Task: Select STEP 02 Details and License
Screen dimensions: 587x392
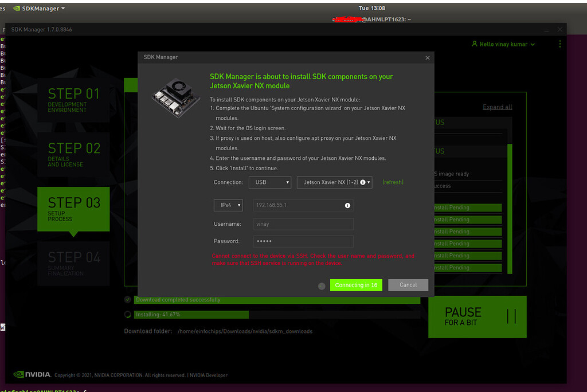Action: click(73, 155)
